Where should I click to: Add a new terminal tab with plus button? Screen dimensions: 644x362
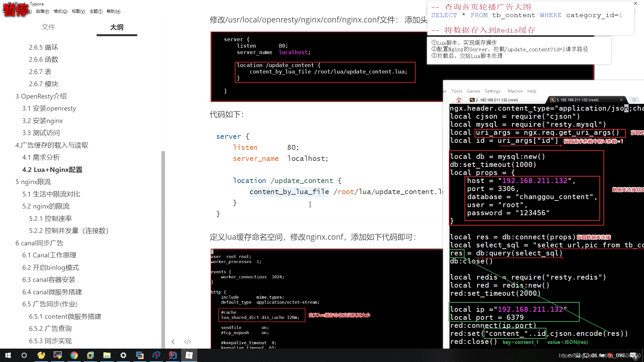634,100
